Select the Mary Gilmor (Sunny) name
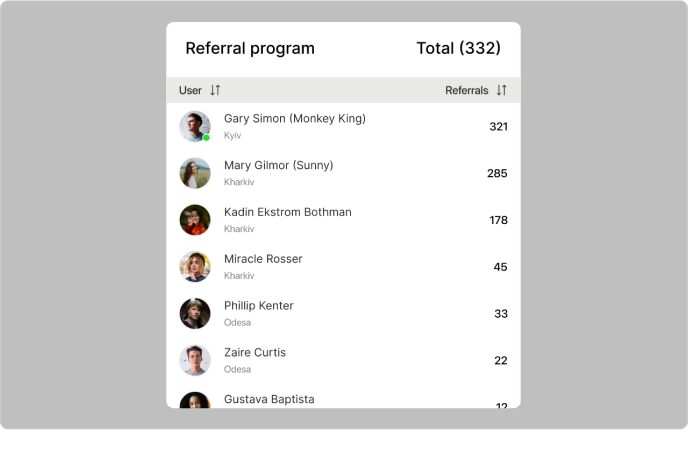Screen dimensions: 688x454 pyautogui.click(x=278, y=165)
